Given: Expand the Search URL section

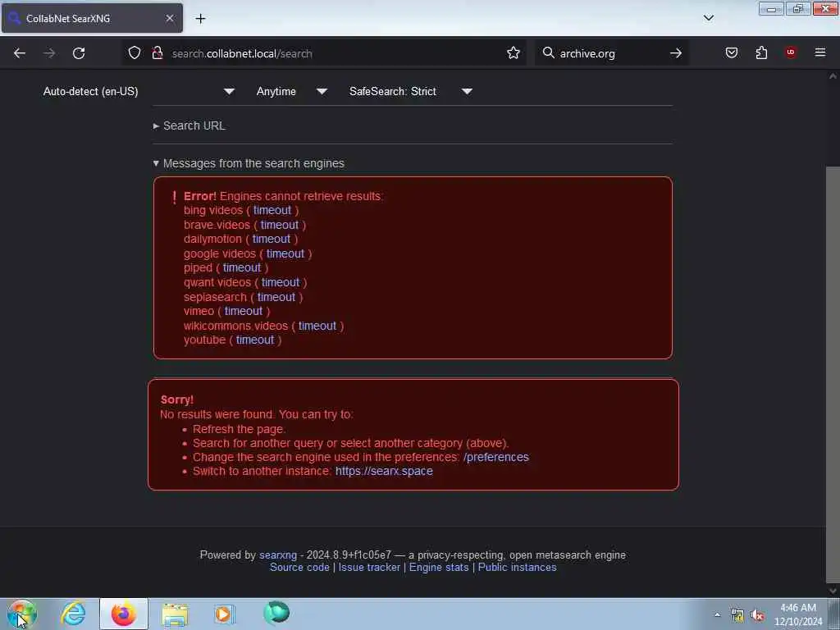Looking at the screenshot, I should (x=189, y=126).
